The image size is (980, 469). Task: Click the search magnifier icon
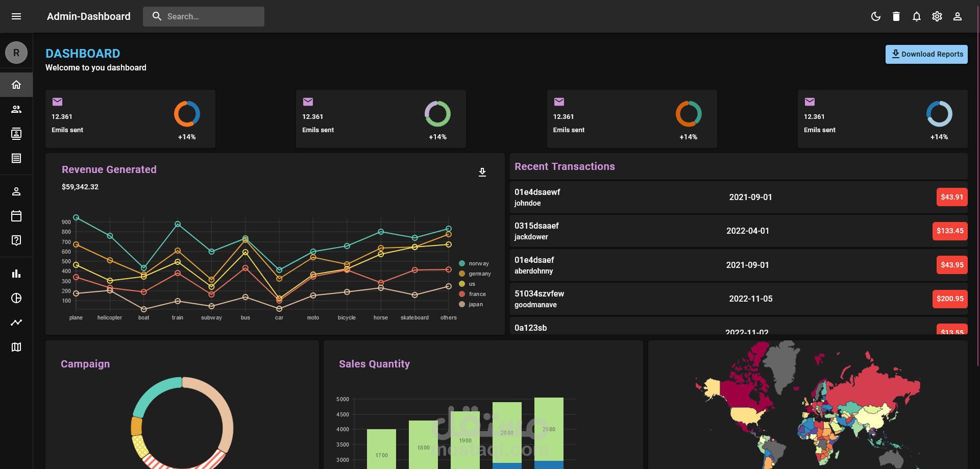pos(157,16)
